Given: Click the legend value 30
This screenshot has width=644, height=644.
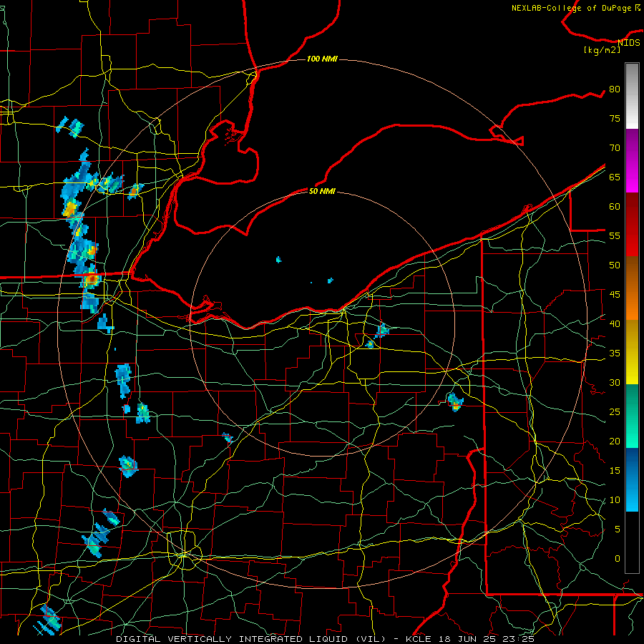Looking at the screenshot, I should point(615,382).
